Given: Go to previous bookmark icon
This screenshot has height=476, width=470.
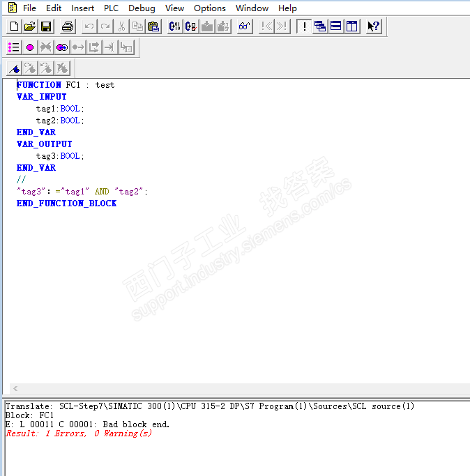Looking at the screenshot, I should click(47, 68).
